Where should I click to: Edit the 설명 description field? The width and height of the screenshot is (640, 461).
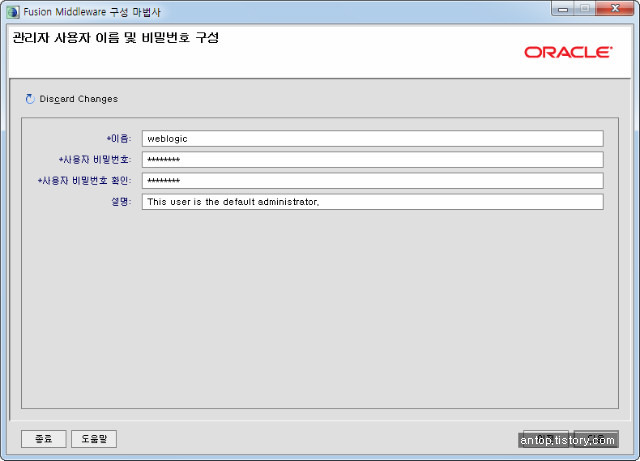(372, 202)
